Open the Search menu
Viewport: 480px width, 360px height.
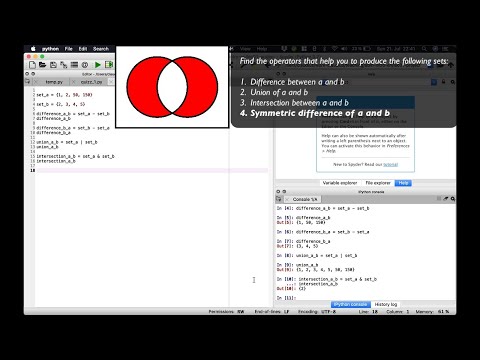point(101,49)
